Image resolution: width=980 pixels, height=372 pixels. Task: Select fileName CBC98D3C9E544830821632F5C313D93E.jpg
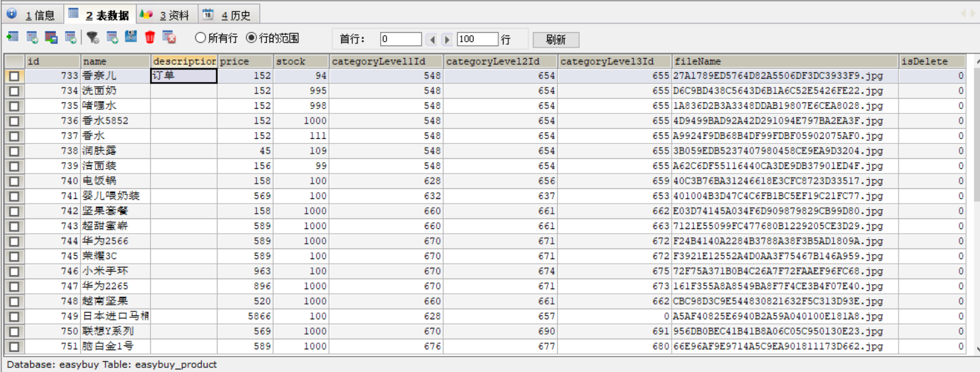click(x=785, y=301)
